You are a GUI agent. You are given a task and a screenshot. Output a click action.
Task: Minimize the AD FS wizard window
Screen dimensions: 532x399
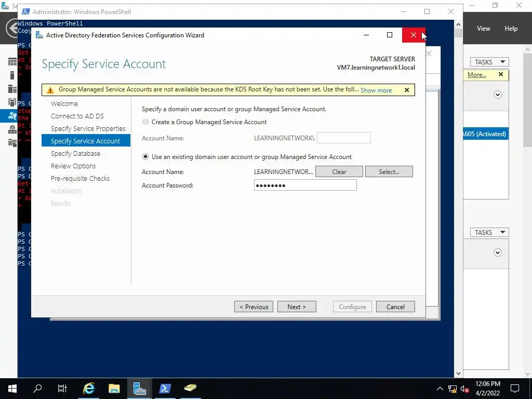coord(366,35)
